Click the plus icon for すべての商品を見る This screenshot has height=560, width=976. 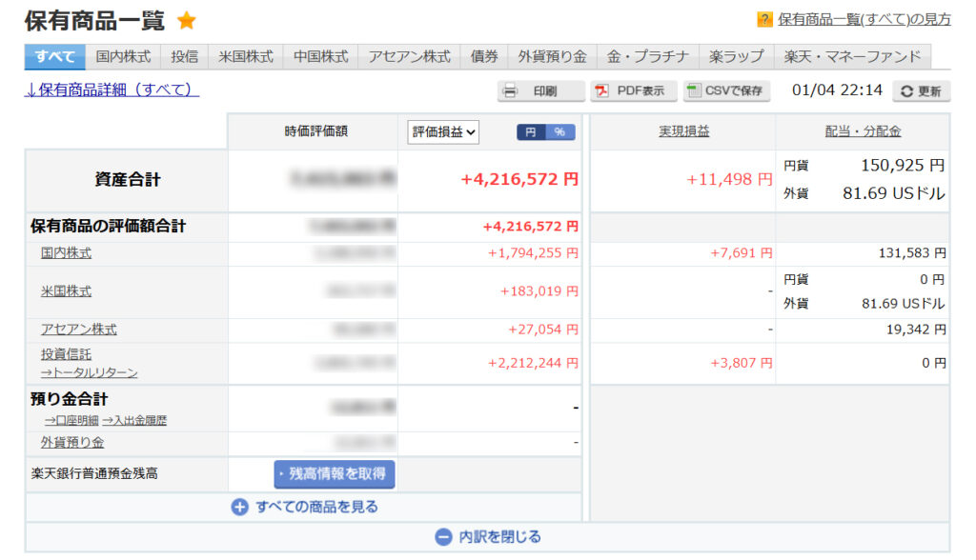click(240, 508)
